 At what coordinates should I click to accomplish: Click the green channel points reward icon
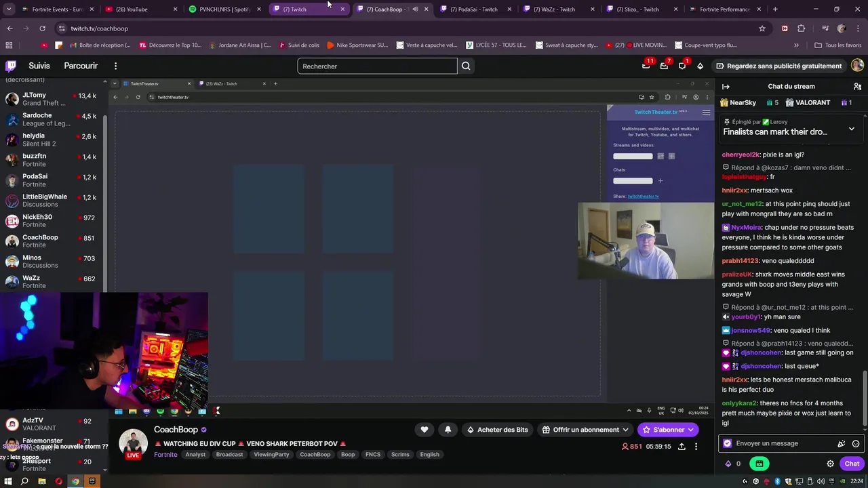(759, 464)
